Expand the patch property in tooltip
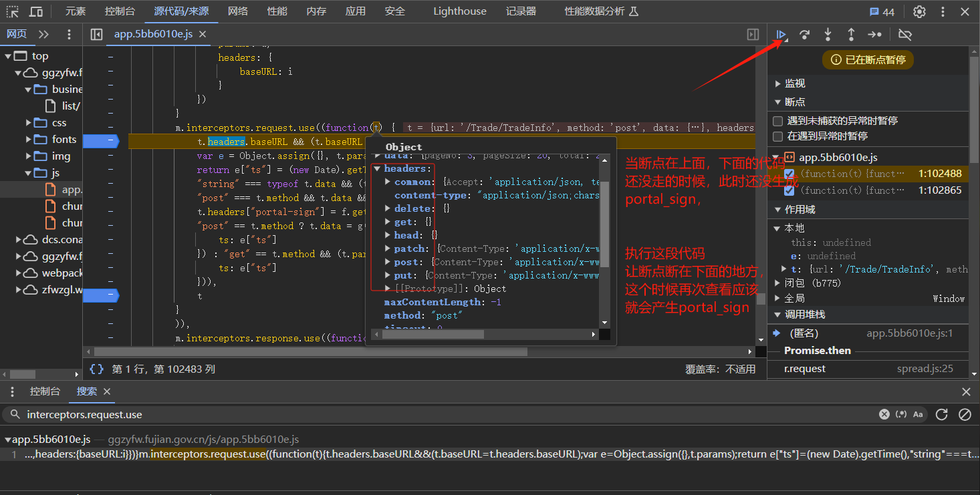980x495 pixels. (388, 249)
